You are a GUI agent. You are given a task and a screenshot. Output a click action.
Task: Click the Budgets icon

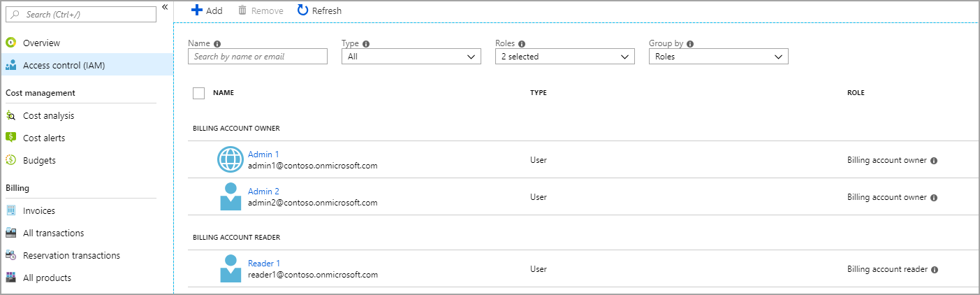tap(10, 160)
